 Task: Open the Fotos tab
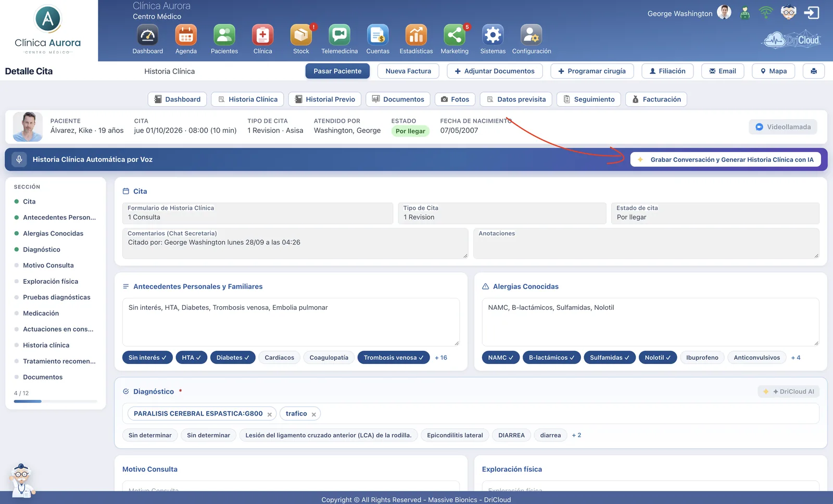point(455,99)
